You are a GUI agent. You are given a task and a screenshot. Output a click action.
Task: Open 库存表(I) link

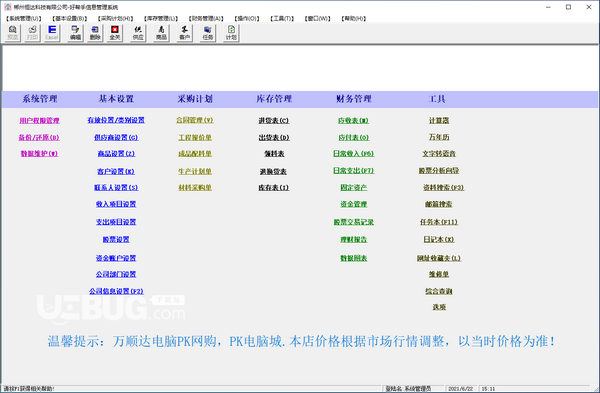tap(274, 188)
